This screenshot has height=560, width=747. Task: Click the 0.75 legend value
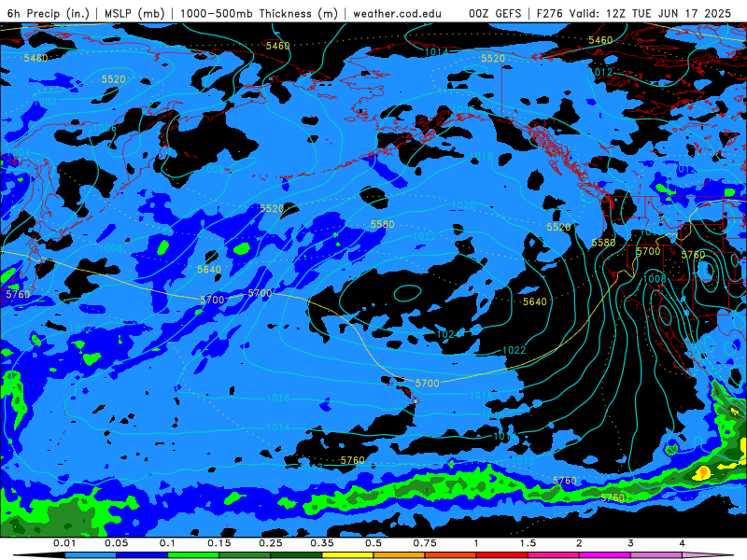[x=425, y=543]
